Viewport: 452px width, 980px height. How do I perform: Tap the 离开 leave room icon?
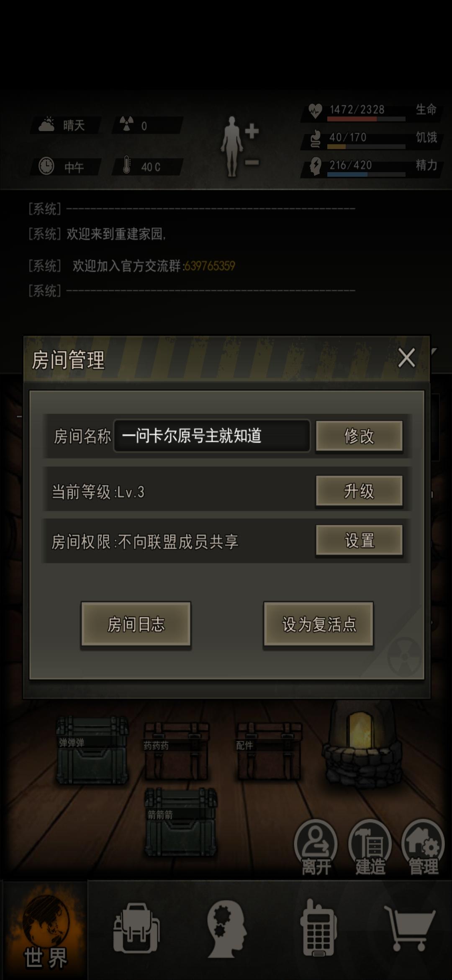tap(316, 848)
